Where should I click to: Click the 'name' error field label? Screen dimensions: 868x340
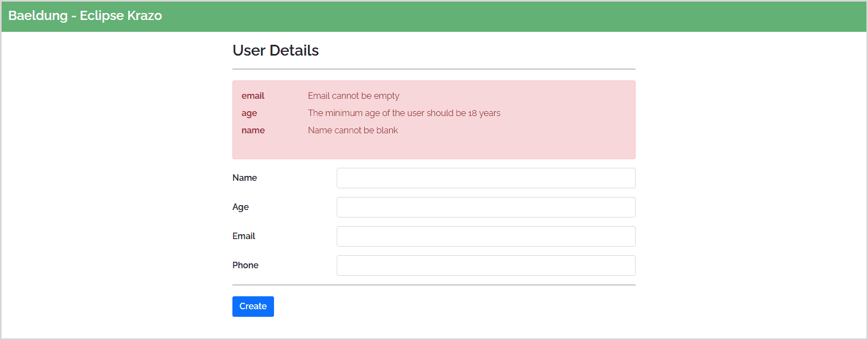tap(253, 130)
